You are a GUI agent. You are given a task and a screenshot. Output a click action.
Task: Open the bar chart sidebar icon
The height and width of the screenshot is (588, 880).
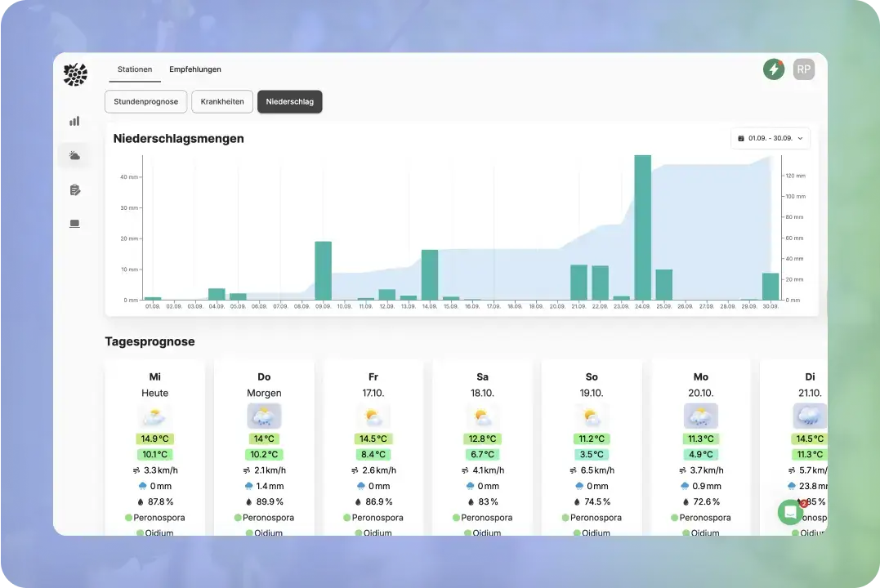(74, 121)
